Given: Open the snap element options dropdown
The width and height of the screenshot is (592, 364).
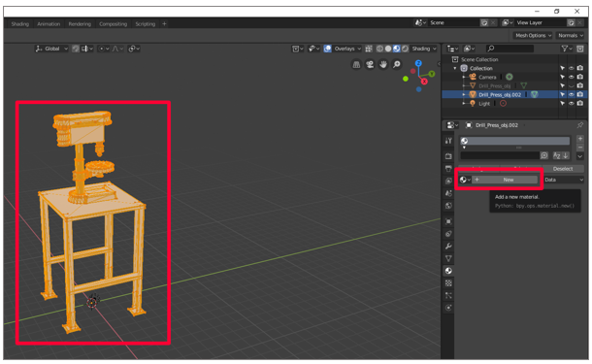Looking at the screenshot, I should pos(87,49).
